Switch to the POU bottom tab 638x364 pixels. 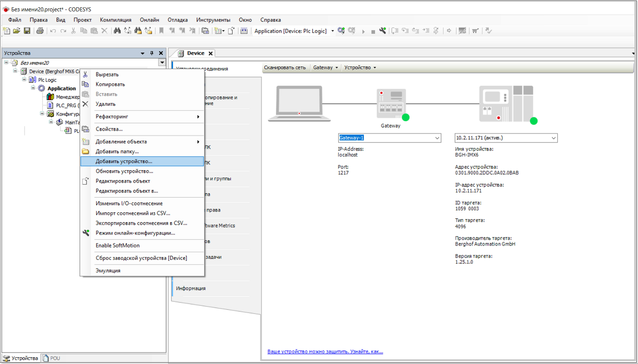[x=51, y=358]
